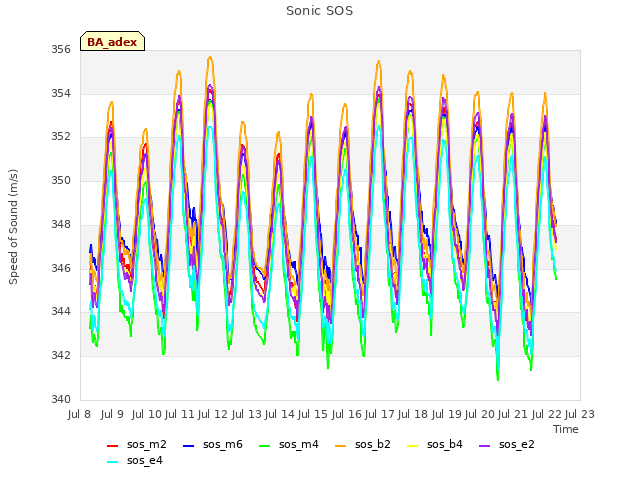Select the sos_b4 legend entry
This screenshot has width=640, height=480.
(x=435, y=444)
